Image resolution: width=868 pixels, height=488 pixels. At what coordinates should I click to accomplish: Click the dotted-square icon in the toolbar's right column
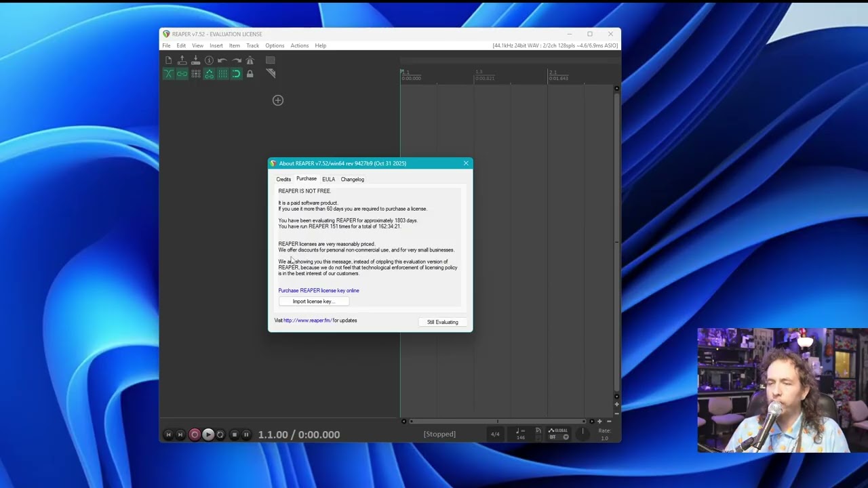[271, 60]
